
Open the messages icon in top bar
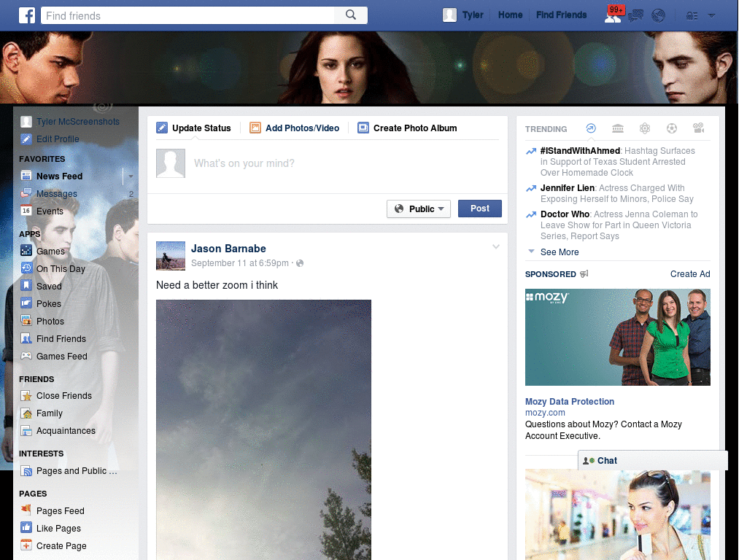point(635,16)
